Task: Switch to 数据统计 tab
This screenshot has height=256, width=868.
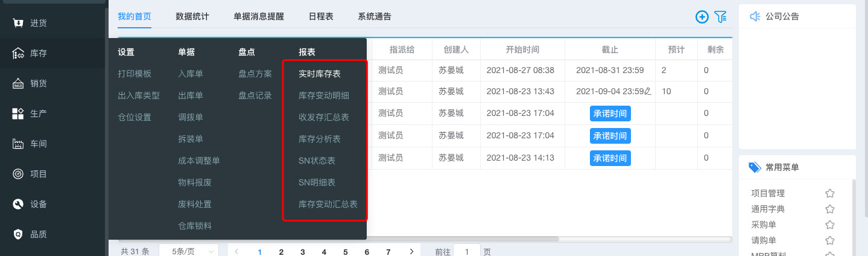Action: click(x=192, y=17)
